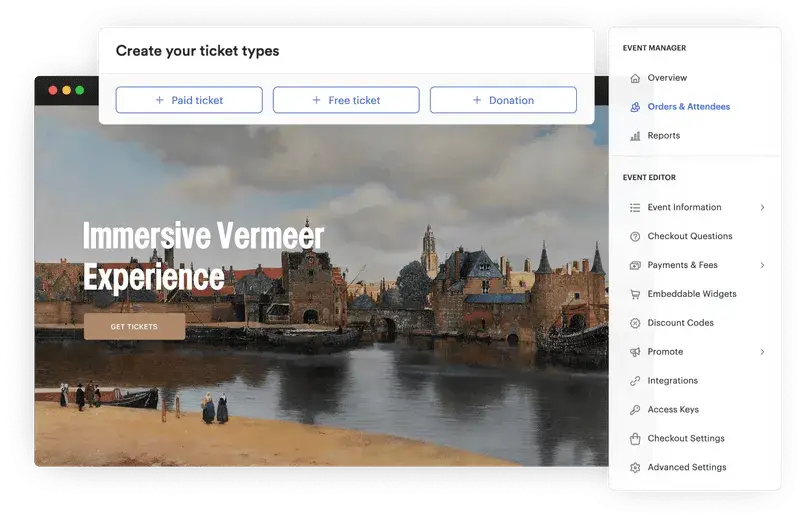800x516 pixels.
Task: Click the Access Keys key icon
Action: [x=635, y=409]
